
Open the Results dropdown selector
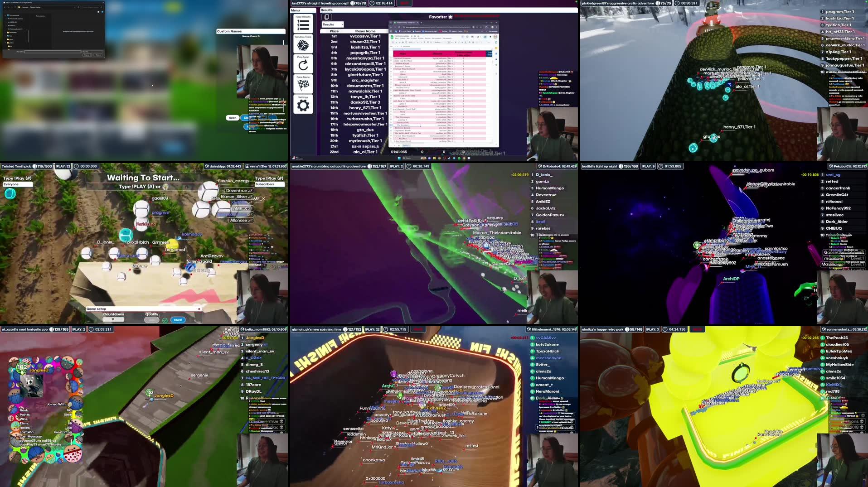point(333,24)
